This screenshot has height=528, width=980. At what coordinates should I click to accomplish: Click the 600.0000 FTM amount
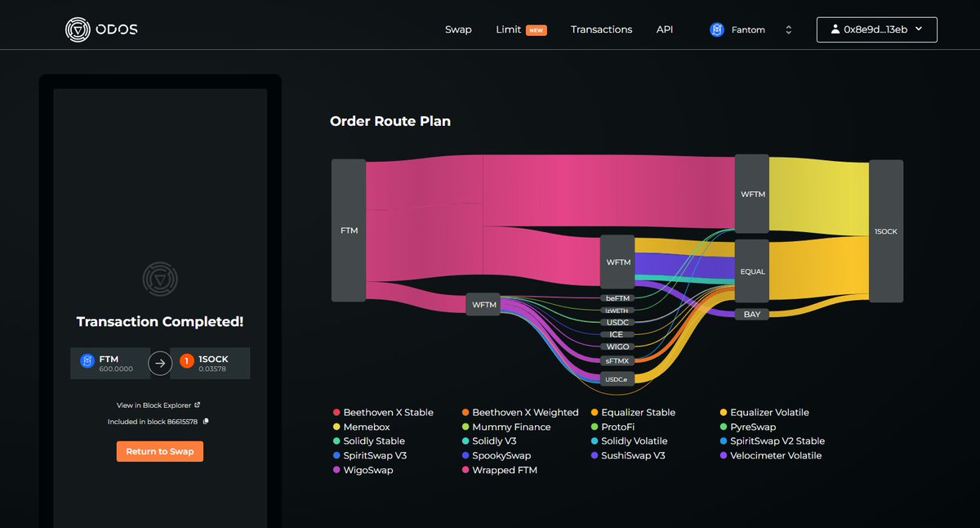pyautogui.click(x=115, y=369)
